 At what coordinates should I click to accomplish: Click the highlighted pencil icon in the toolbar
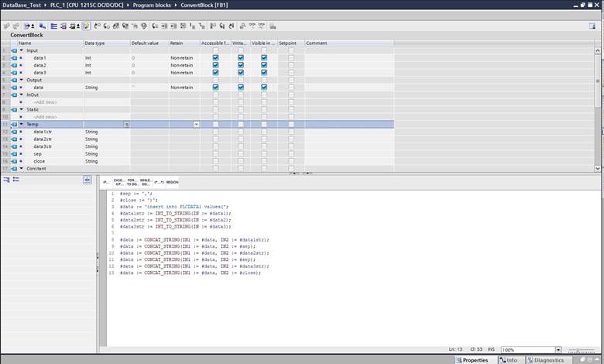click(x=85, y=26)
